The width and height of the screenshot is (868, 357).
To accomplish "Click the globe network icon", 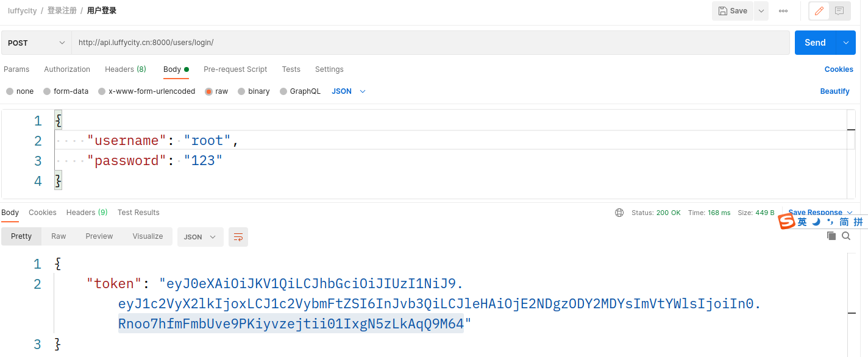I will [x=619, y=213].
